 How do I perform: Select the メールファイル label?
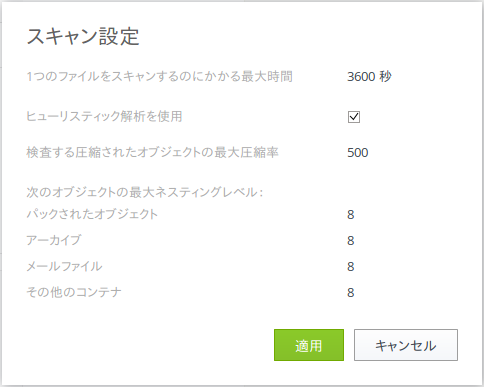tap(64, 266)
